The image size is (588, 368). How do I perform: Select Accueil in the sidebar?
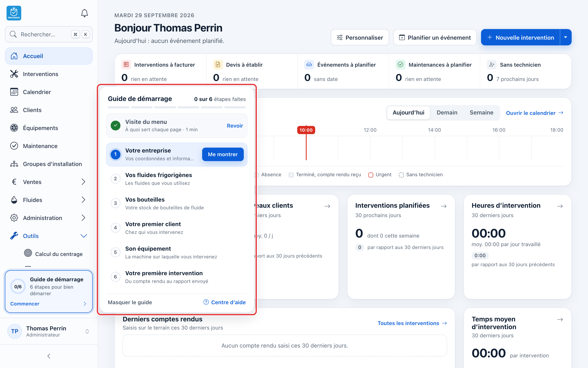pyautogui.click(x=49, y=56)
